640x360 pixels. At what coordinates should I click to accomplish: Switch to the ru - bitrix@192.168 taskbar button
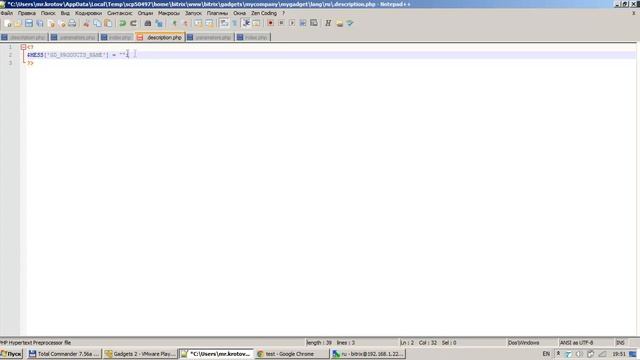click(x=368, y=354)
